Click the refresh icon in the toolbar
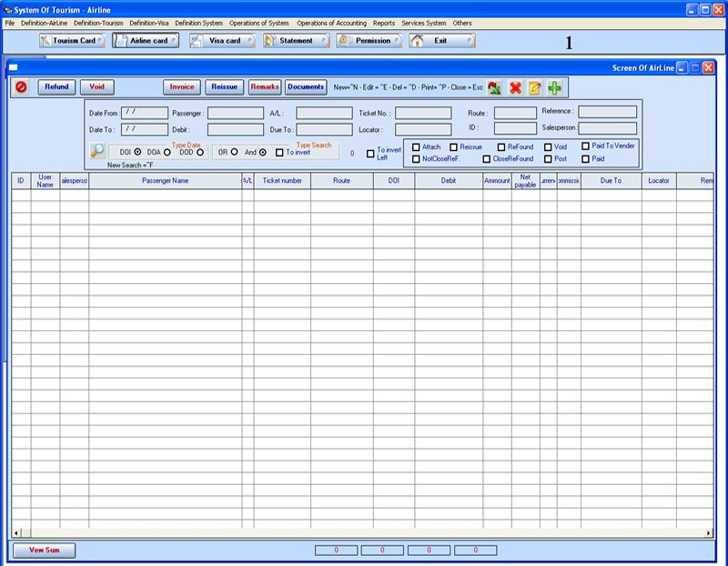 click(494, 87)
